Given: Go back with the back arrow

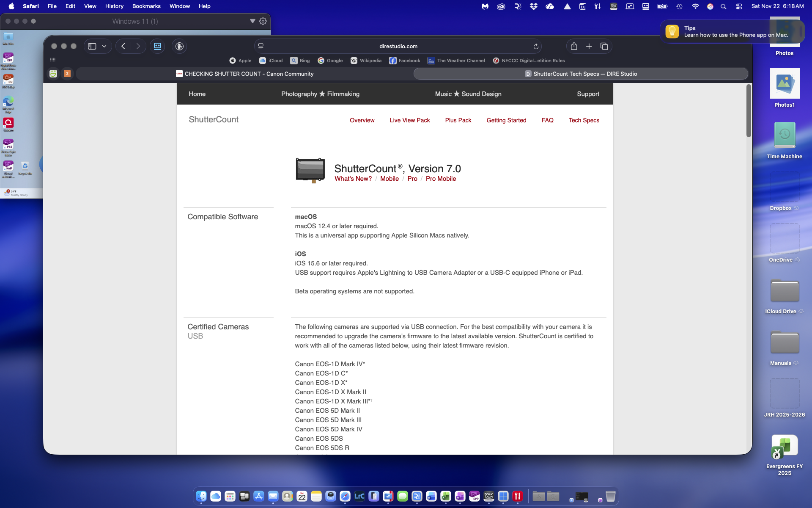Looking at the screenshot, I should pyautogui.click(x=123, y=46).
